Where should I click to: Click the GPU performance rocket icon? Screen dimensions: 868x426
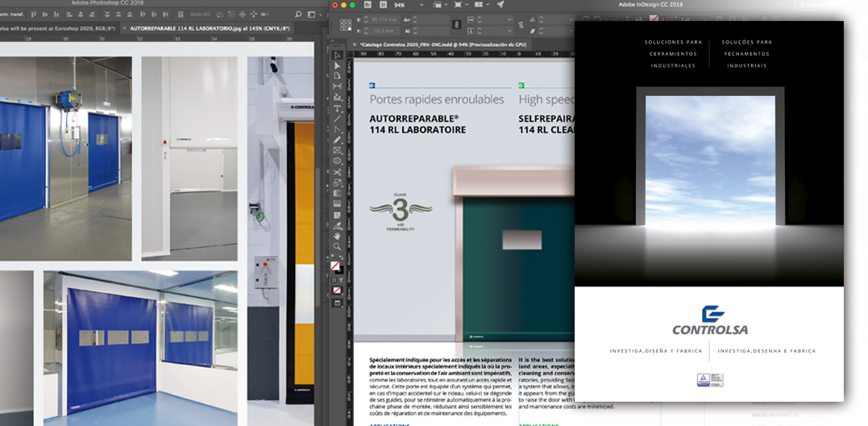[x=500, y=4]
